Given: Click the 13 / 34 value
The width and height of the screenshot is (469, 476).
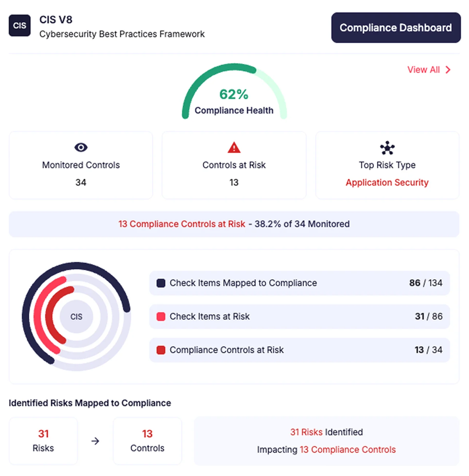Looking at the screenshot, I should [x=429, y=350].
